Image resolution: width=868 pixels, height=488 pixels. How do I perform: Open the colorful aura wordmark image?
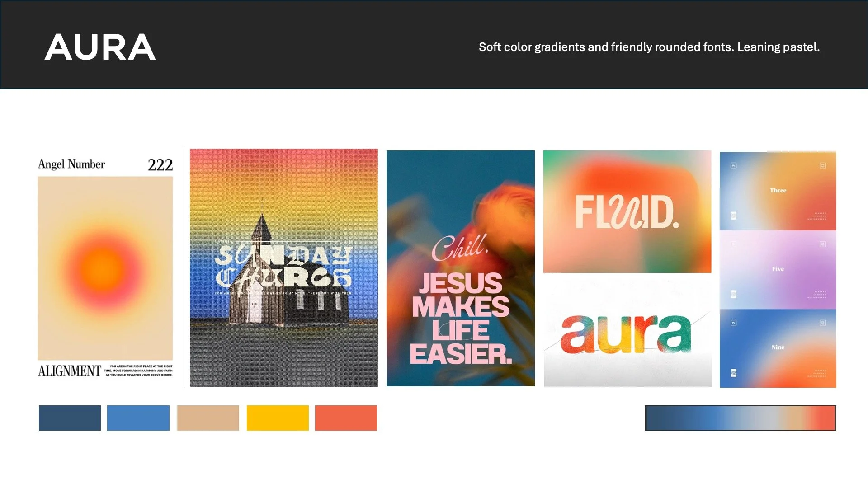click(x=627, y=333)
